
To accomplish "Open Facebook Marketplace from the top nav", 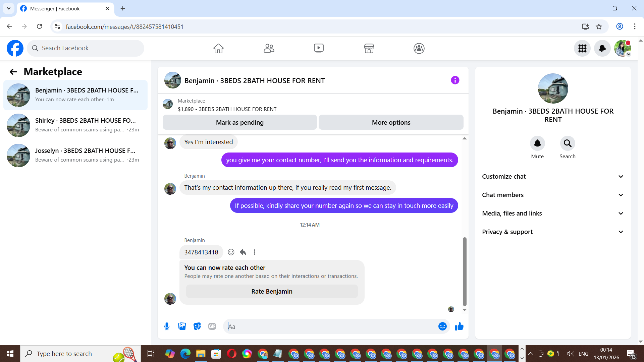I will [x=369, y=48].
